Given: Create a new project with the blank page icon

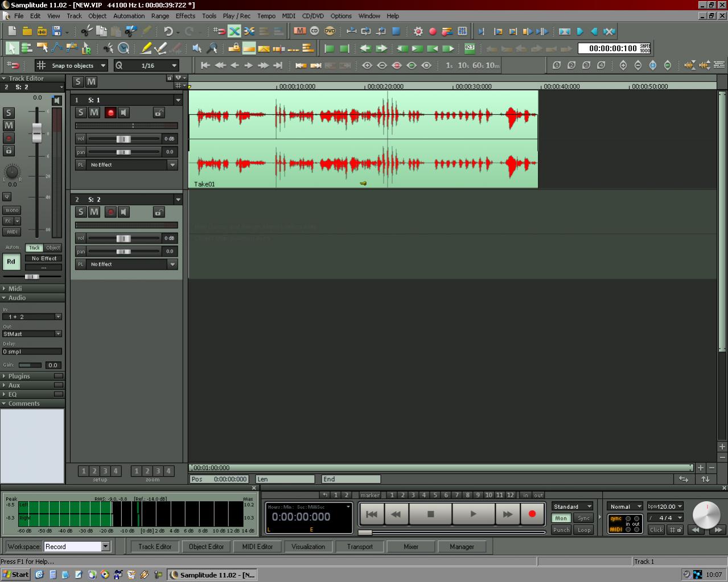Looking at the screenshot, I should coord(12,31).
